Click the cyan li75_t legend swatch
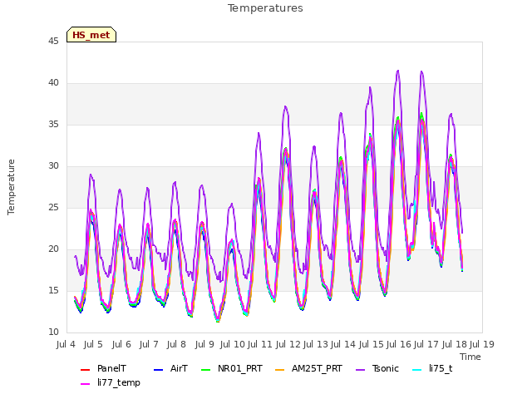 click(x=417, y=369)
